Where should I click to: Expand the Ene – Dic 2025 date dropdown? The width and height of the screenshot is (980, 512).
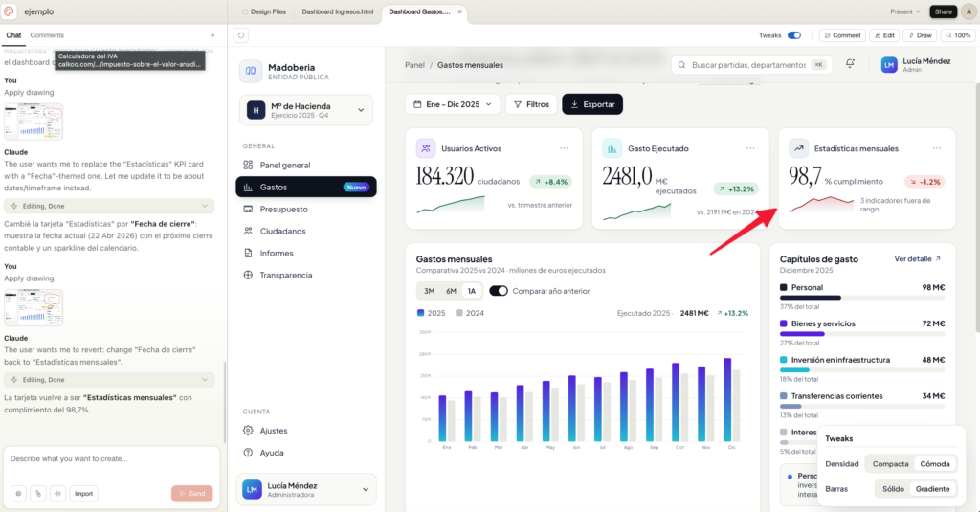452,103
